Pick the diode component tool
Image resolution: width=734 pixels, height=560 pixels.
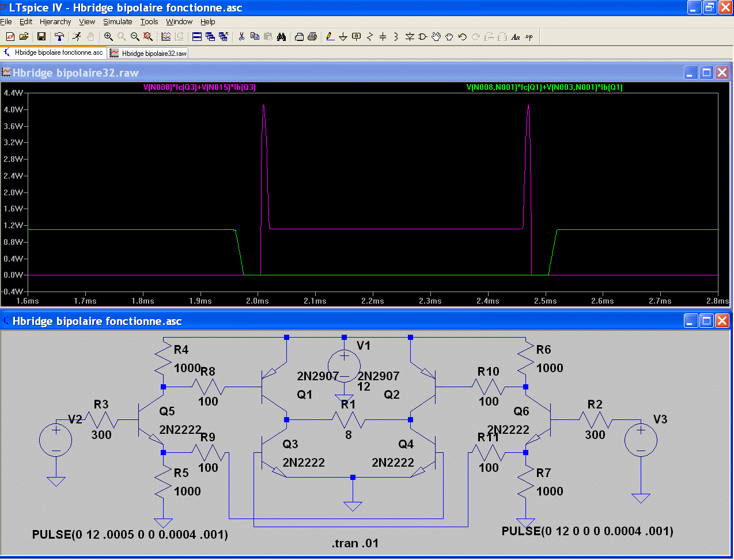(410, 36)
